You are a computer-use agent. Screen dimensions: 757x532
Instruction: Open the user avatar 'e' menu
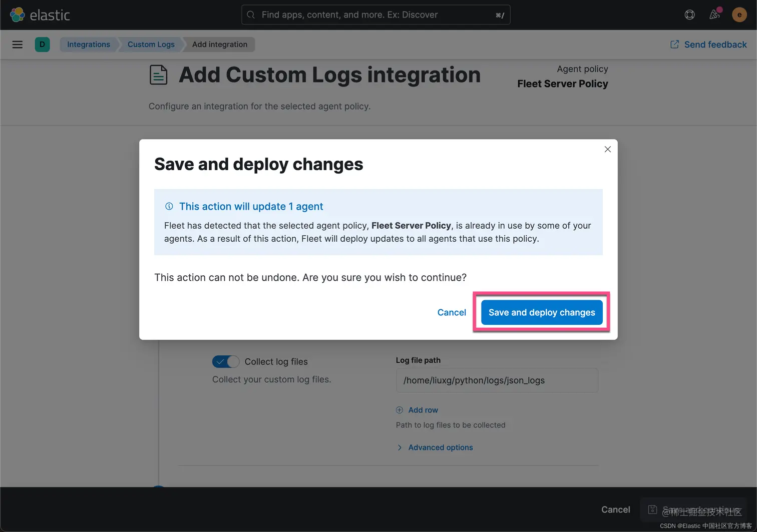[x=739, y=15]
